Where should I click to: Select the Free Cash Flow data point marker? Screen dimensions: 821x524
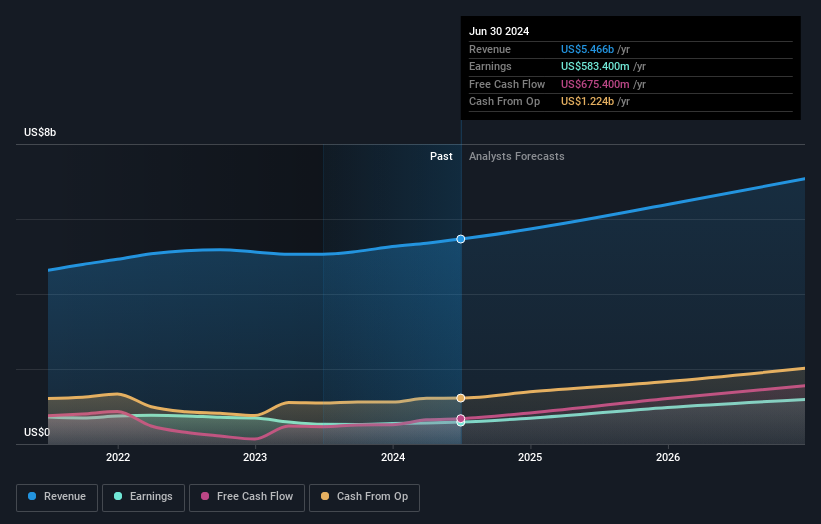(461, 419)
